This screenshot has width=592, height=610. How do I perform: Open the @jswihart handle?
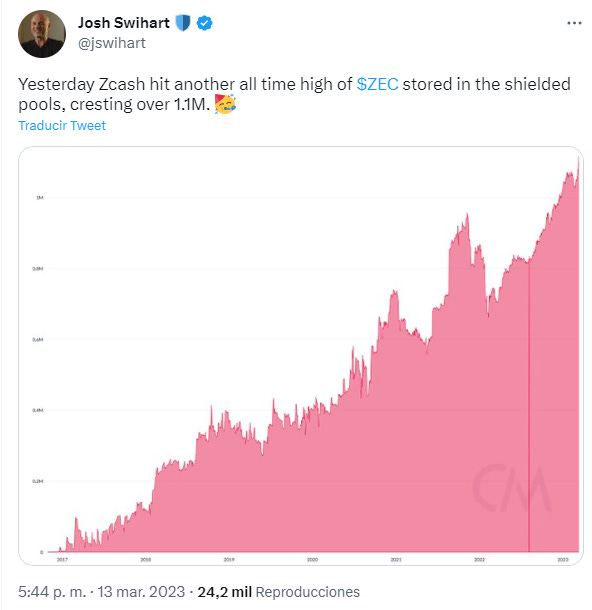pos(112,43)
